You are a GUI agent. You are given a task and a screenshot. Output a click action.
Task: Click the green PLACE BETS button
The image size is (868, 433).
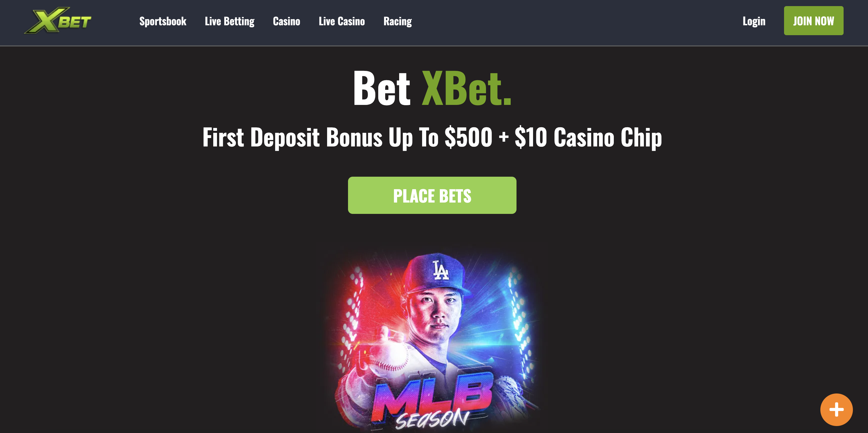[432, 195]
